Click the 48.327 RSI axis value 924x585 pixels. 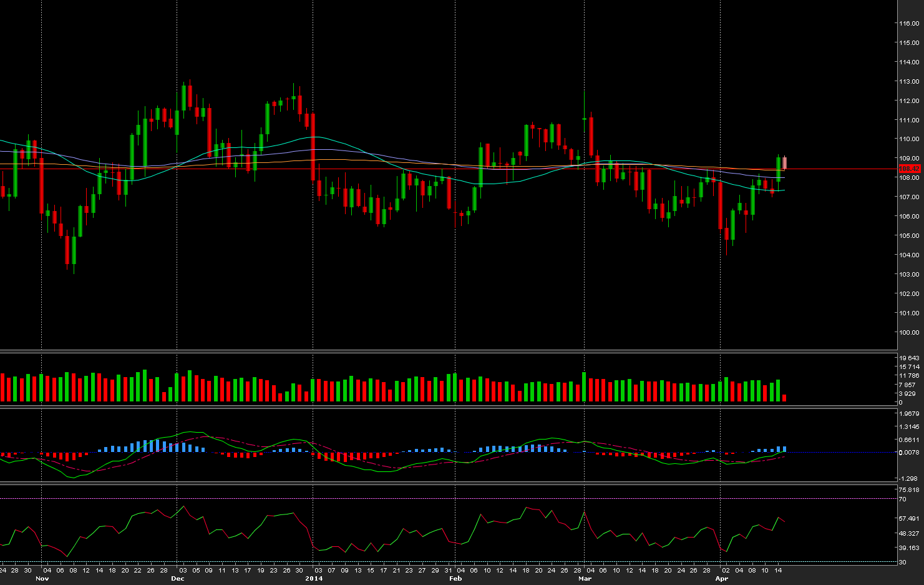tap(909, 533)
